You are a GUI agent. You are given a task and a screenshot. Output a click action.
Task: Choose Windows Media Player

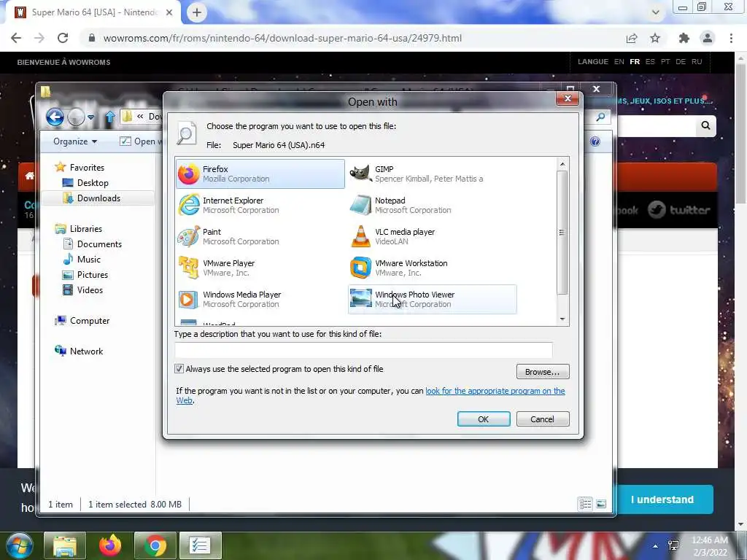tap(260, 300)
